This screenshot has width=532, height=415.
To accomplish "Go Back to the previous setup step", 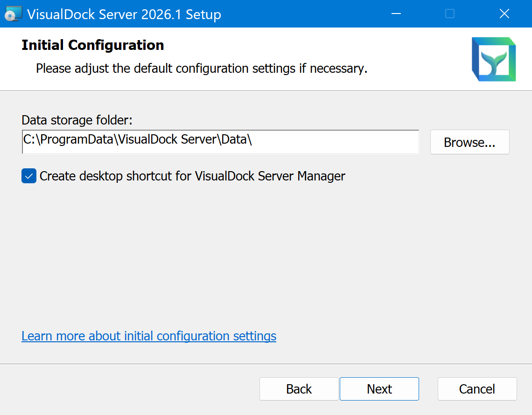I will [299, 389].
